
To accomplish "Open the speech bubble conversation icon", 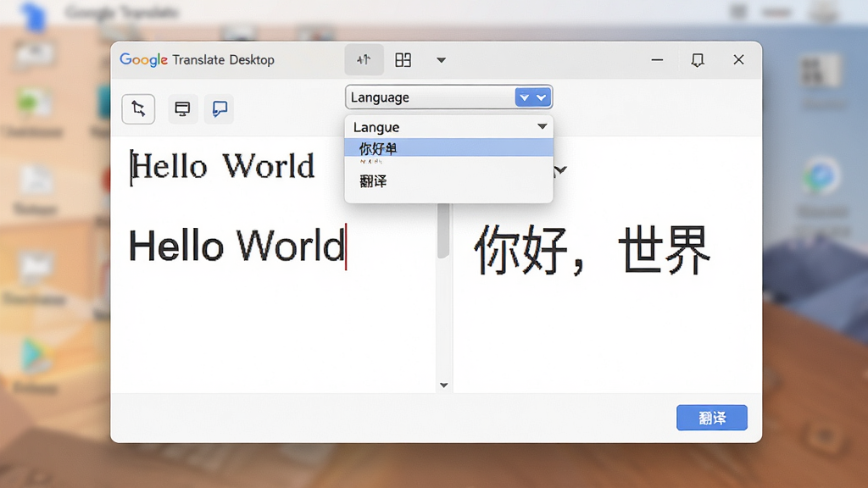I will point(220,108).
